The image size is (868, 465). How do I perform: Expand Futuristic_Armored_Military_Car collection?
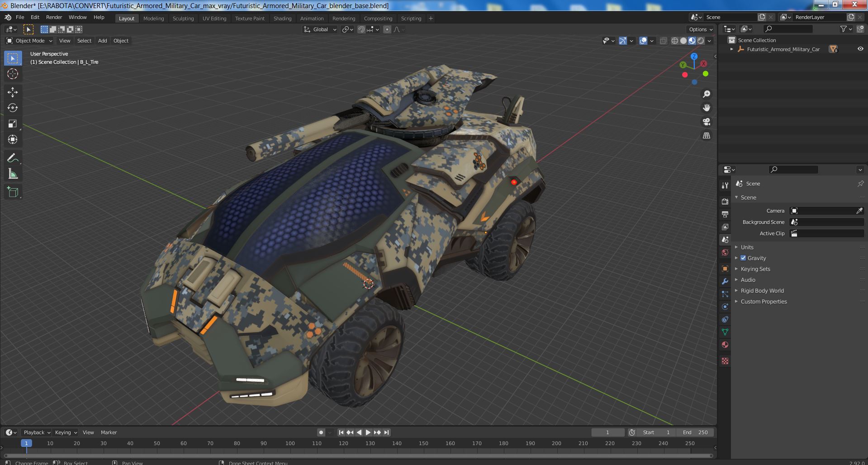coord(731,49)
